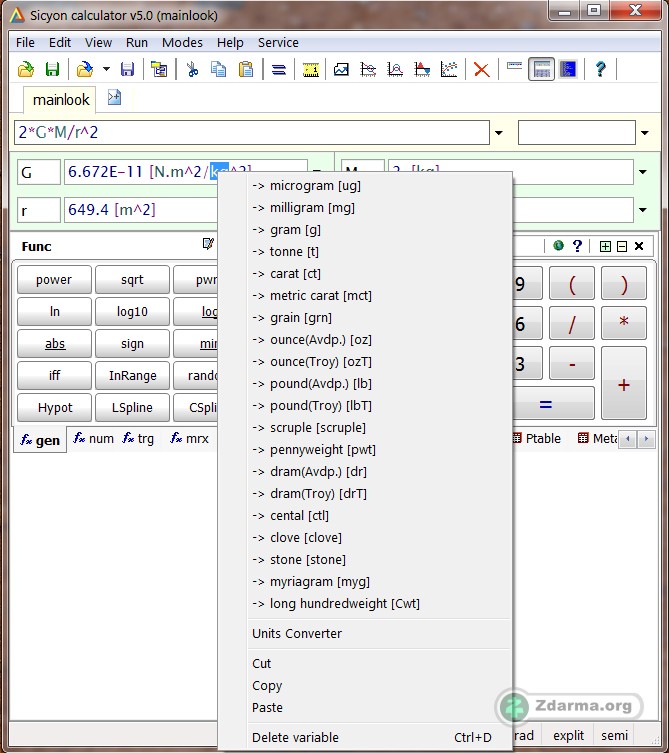Open the View menu
Image resolution: width=669 pixels, height=753 pixels.
(x=98, y=43)
